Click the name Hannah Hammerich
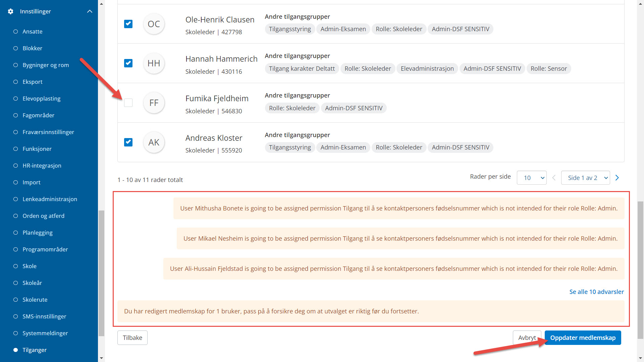The height and width of the screenshot is (362, 644). click(x=221, y=59)
